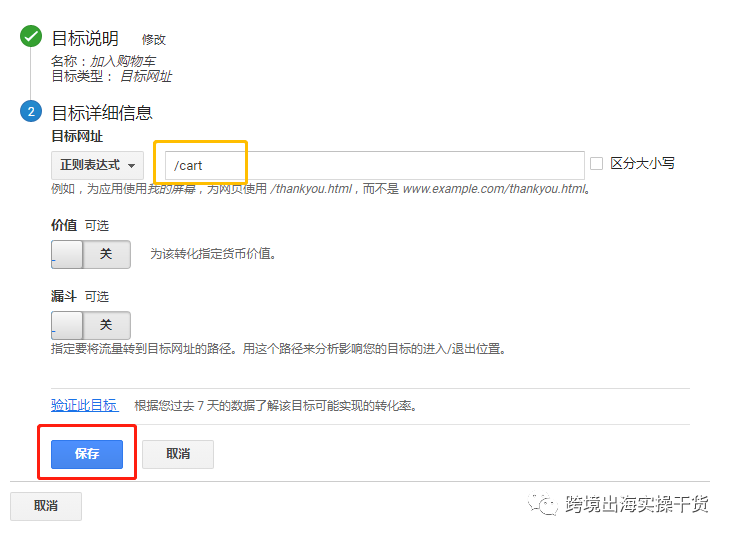This screenshot has width=732, height=537.
Task: Click the example text /thankyou.html
Action: pos(311,189)
